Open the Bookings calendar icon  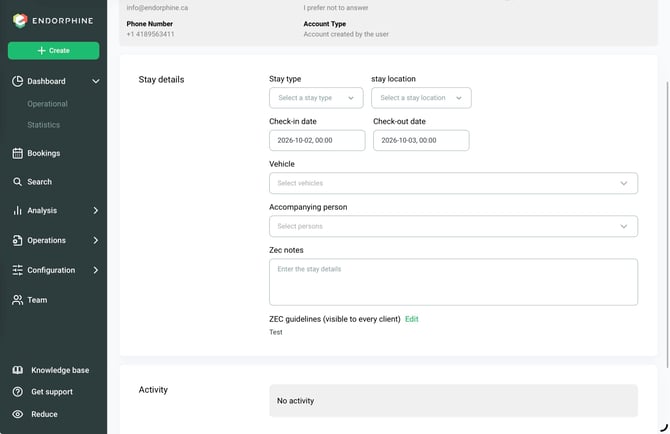[18, 153]
